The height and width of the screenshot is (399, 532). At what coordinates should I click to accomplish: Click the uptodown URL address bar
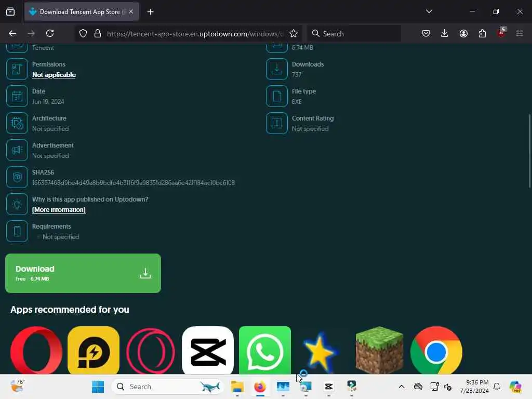pos(195,34)
